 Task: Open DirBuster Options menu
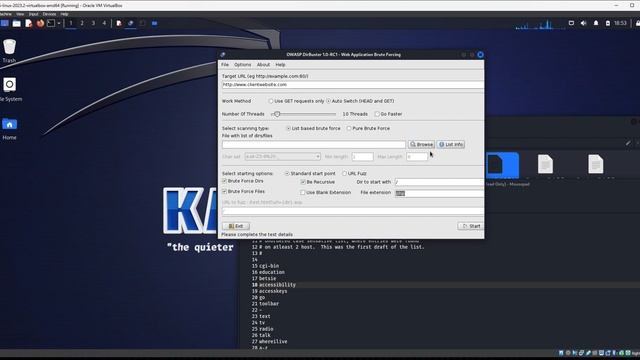[242, 64]
